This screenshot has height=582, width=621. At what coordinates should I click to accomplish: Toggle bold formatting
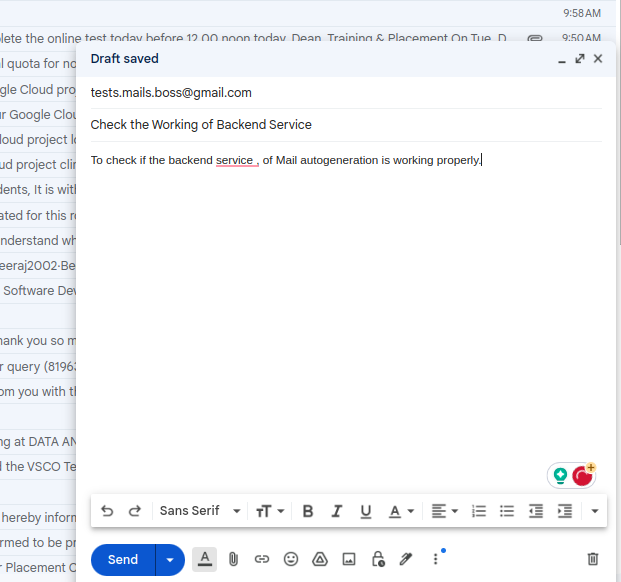pos(308,511)
